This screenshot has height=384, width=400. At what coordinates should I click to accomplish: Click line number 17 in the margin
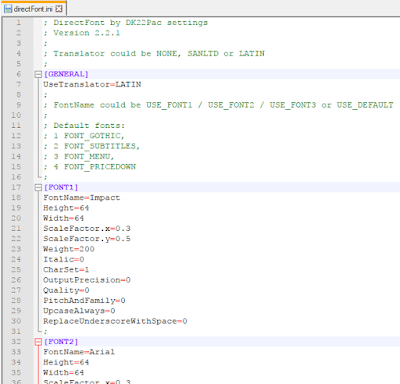click(16, 187)
